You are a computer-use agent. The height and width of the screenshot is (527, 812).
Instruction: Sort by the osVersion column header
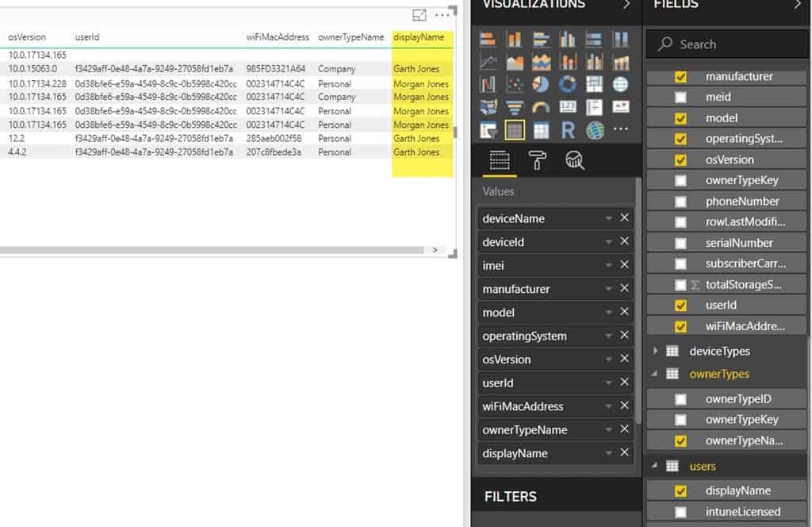coord(27,37)
